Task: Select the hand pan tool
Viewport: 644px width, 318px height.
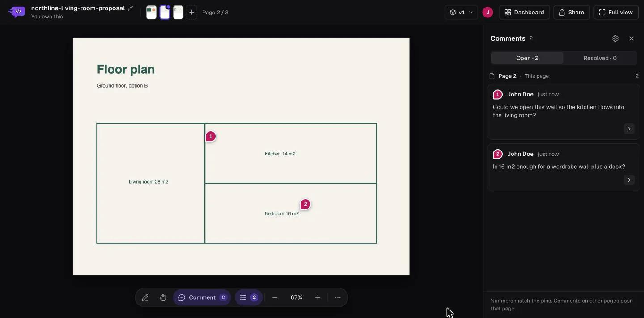Action: point(163,297)
